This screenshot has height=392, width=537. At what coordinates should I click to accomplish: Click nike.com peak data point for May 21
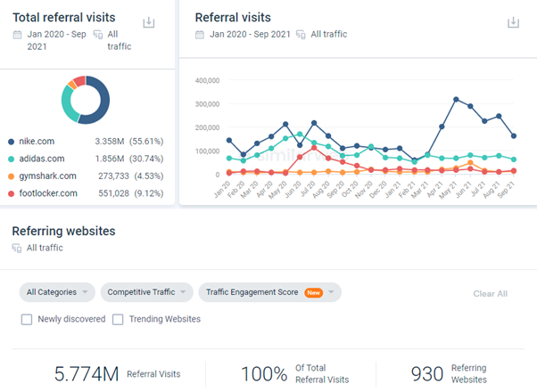coord(456,99)
